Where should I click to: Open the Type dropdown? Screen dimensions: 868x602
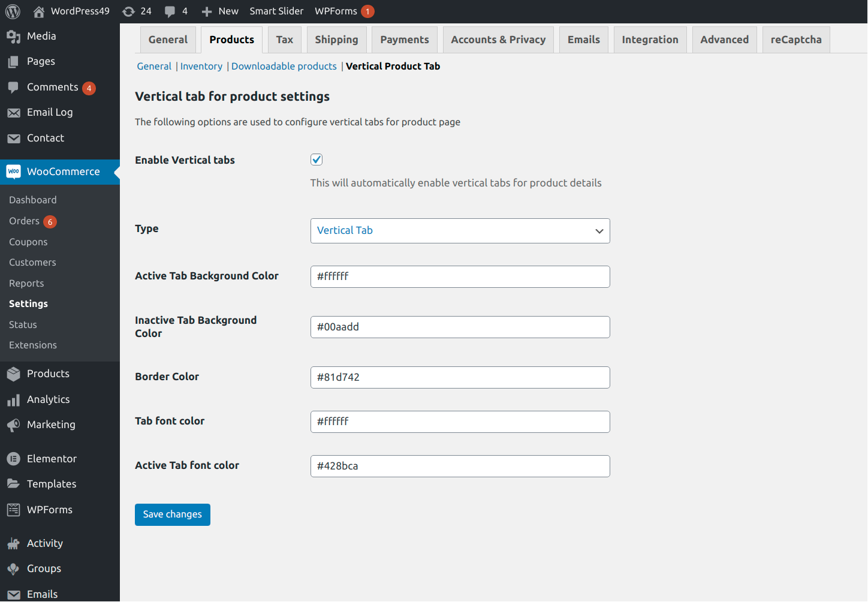pos(460,231)
